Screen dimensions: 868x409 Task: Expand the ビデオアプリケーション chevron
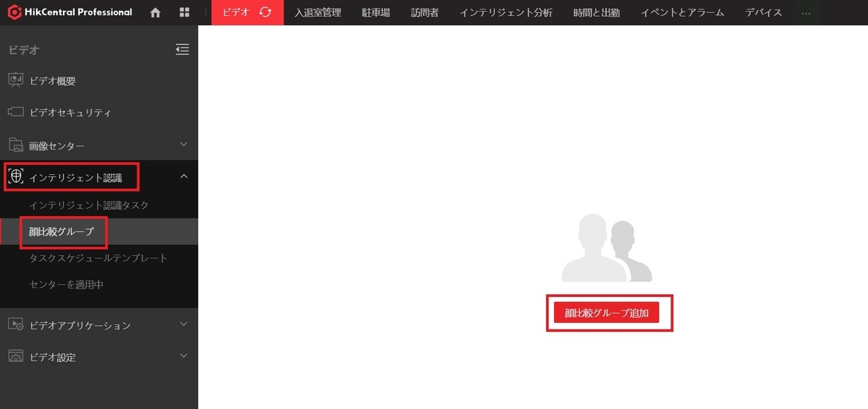(x=184, y=324)
